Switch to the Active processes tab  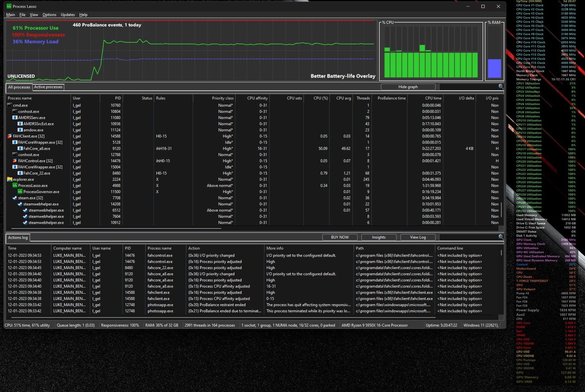[x=48, y=87]
